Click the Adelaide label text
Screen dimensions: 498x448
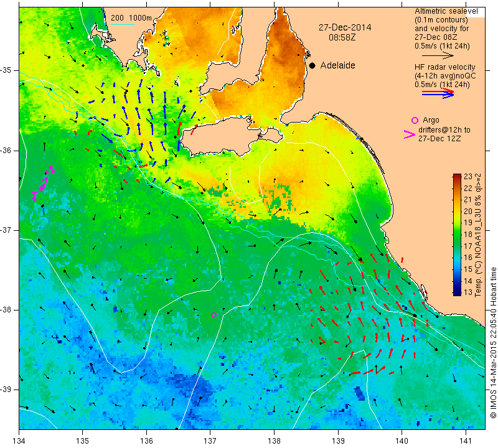(x=337, y=65)
